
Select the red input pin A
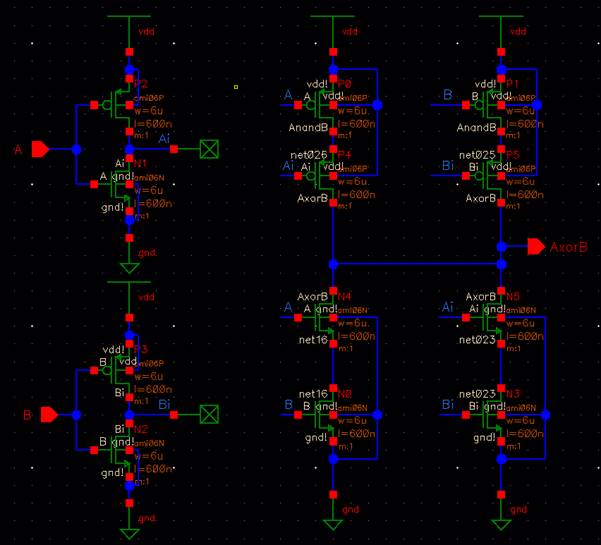pos(40,149)
